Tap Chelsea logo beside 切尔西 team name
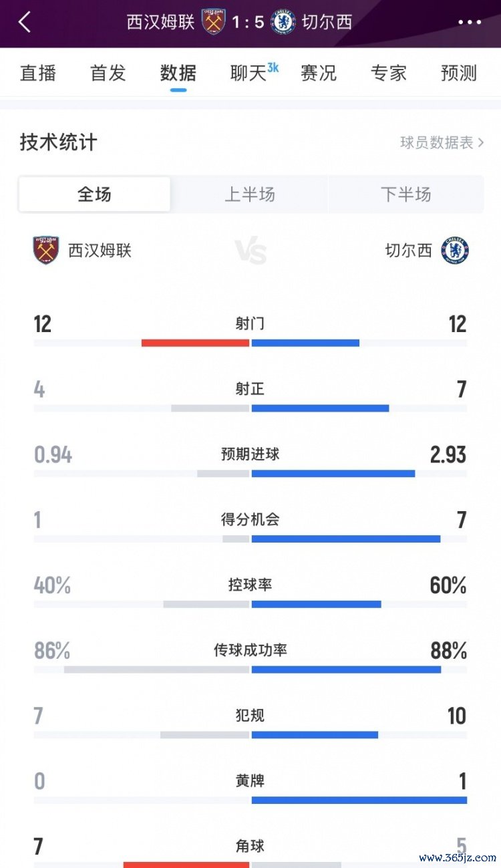The width and height of the screenshot is (501, 868). coord(456,251)
